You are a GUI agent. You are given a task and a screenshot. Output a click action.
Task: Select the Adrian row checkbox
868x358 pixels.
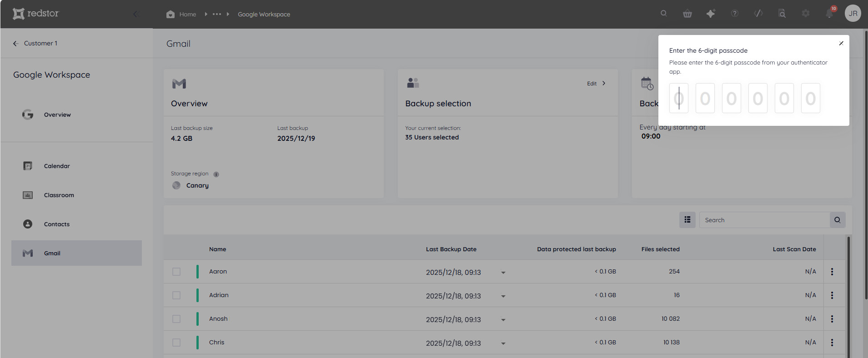(176, 295)
